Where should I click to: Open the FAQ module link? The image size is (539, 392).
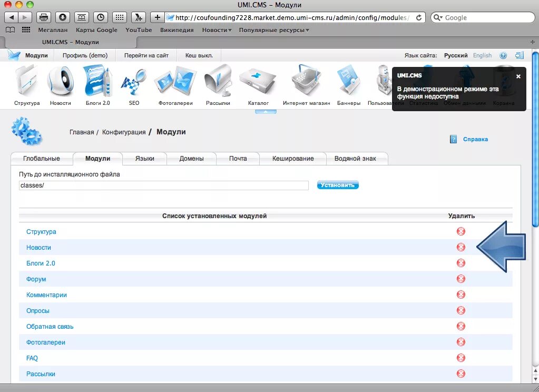(x=32, y=358)
